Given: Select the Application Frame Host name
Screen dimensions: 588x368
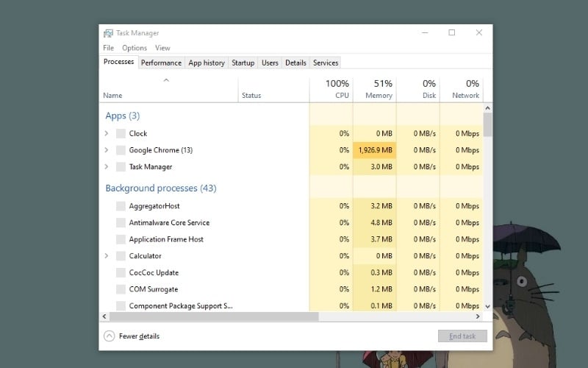Looking at the screenshot, I should point(166,239).
